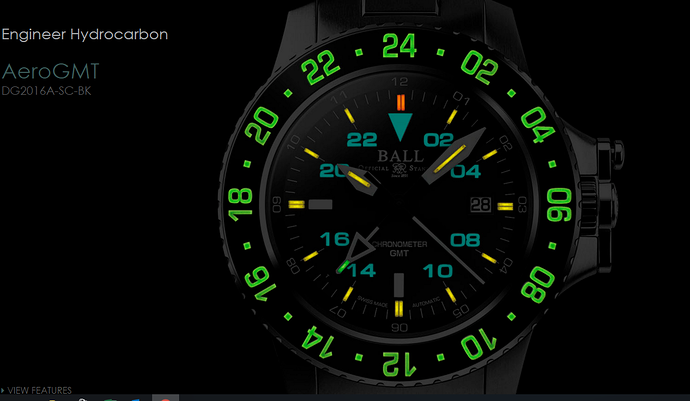Screen dimensions: 690x401
Task: Open the VIEW FEATURES link
Action: pos(40,390)
